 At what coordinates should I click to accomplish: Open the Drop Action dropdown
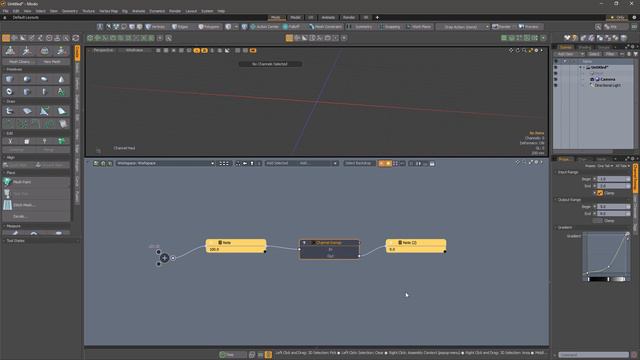pyautogui.click(x=463, y=27)
